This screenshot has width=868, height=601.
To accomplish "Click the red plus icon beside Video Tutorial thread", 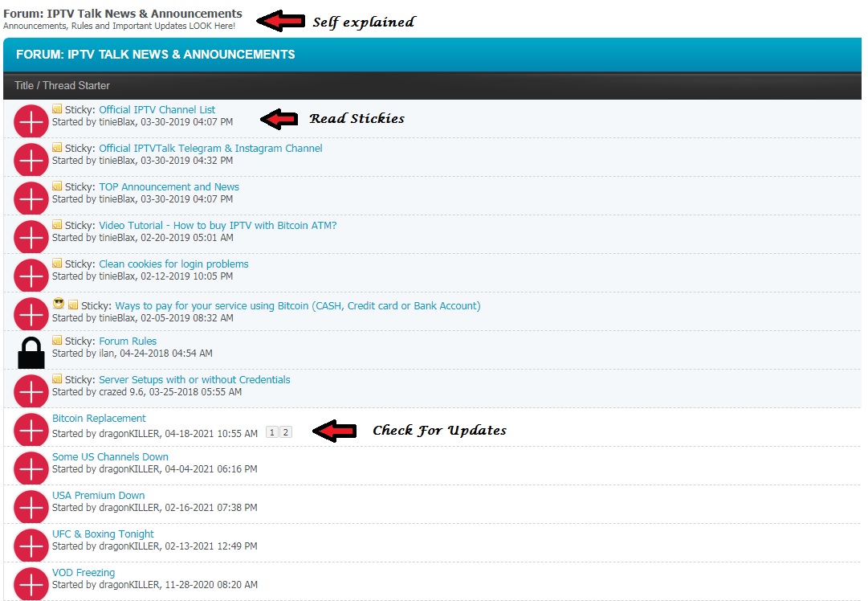I will point(31,236).
